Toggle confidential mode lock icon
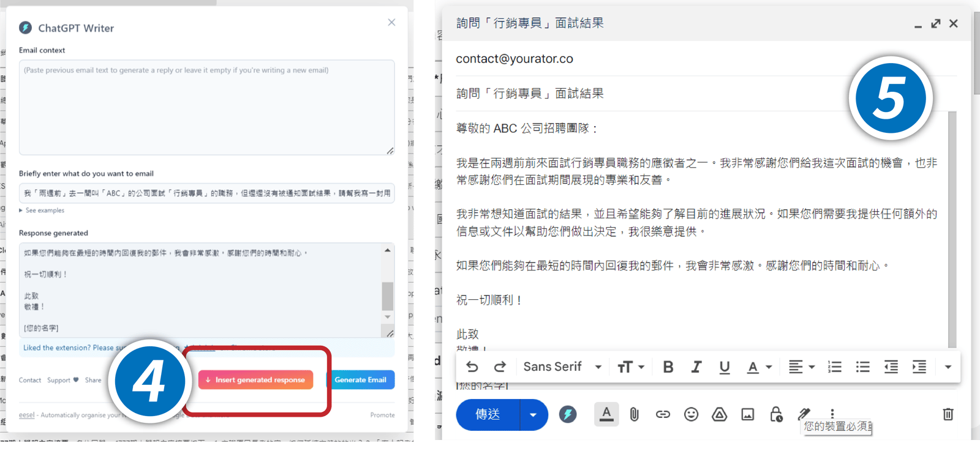Screen dimensions: 980x462 (776, 414)
